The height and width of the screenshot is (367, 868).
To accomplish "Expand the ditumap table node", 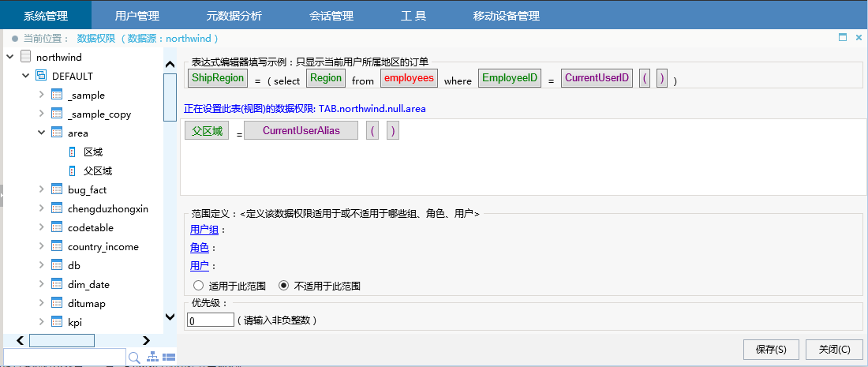I will (41, 303).
